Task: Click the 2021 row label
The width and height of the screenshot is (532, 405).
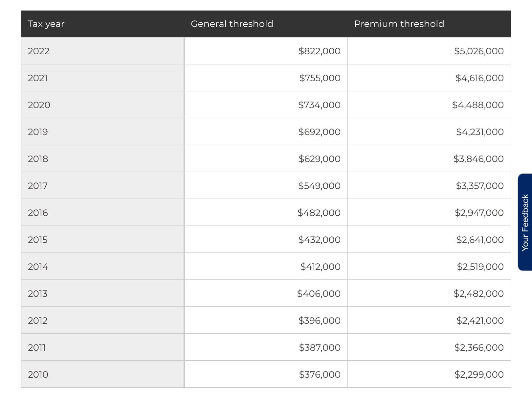Action: tap(38, 78)
